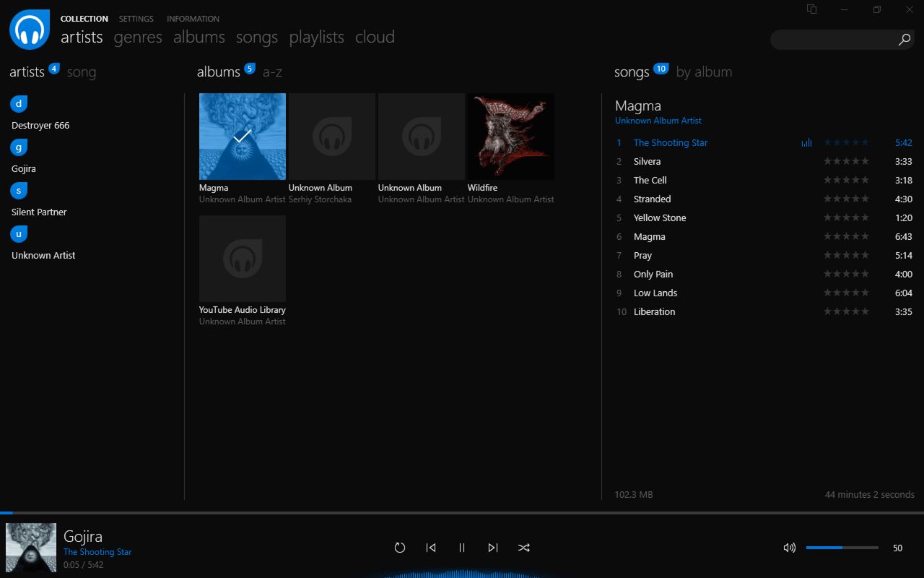The width and height of the screenshot is (924, 578).
Task: Click the letter u artist index badge
Action: (x=19, y=234)
